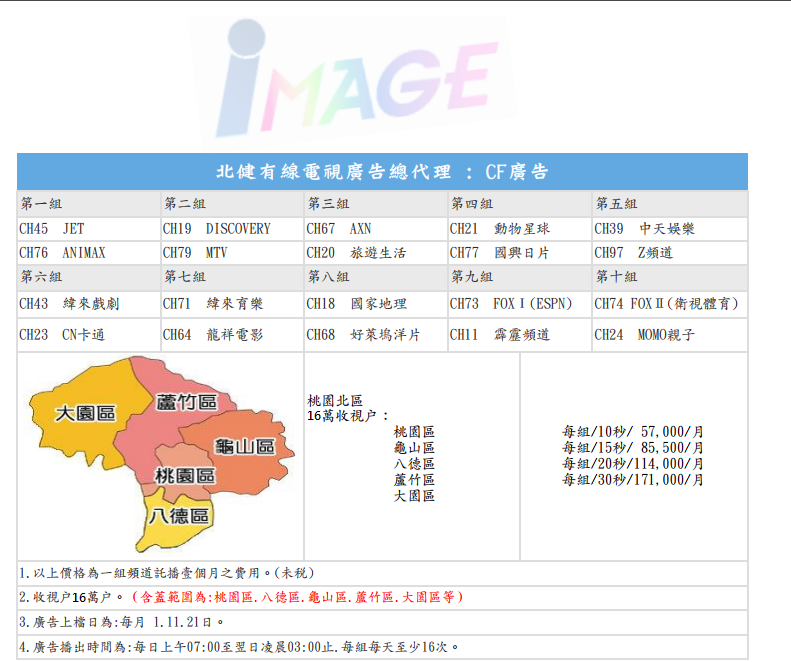The width and height of the screenshot is (791, 662).
Task: Click the '第五組' group header cell
Action: coord(670,204)
